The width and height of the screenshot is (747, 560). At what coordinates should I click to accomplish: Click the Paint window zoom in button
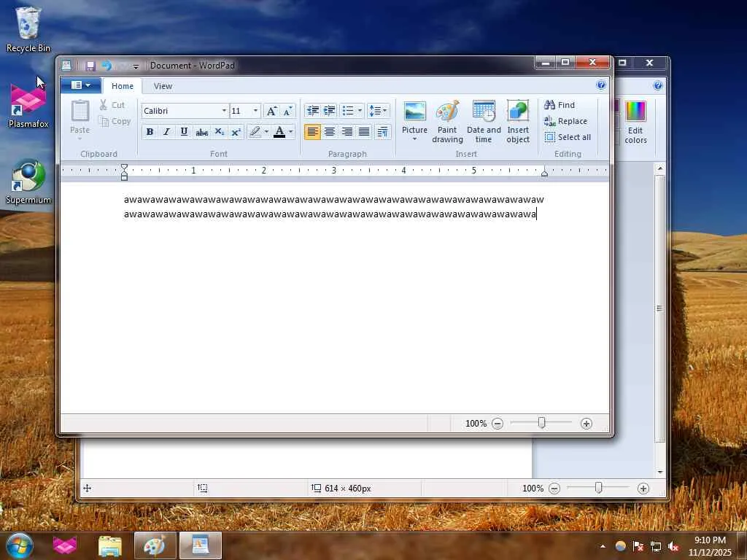tap(643, 488)
